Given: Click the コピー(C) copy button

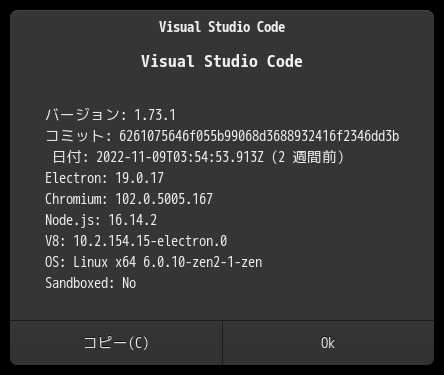Looking at the screenshot, I should click(116, 343).
